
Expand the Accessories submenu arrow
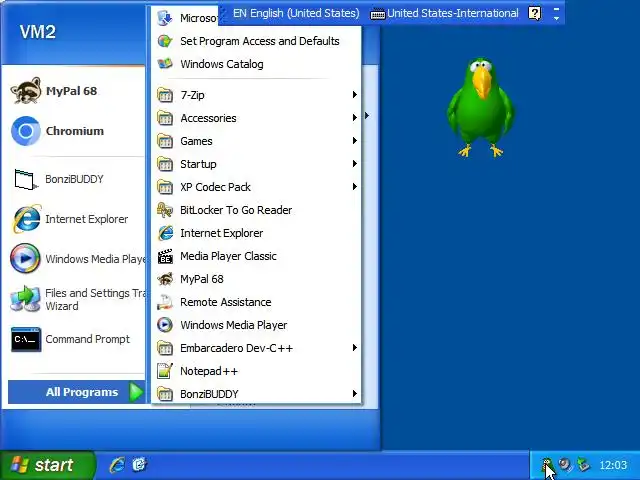point(355,118)
